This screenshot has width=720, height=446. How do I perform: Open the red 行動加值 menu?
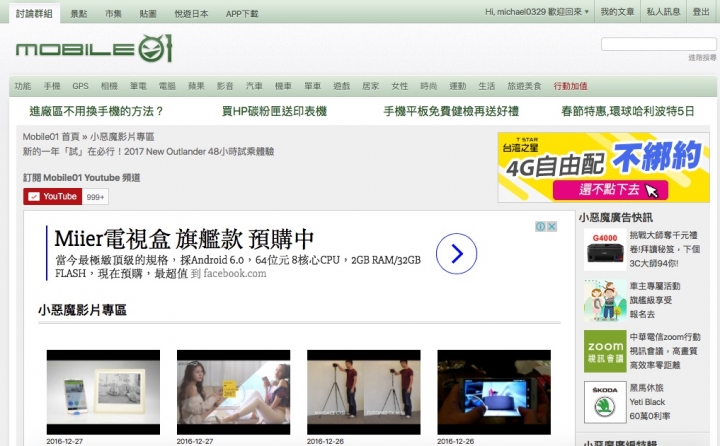coord(570,86)
